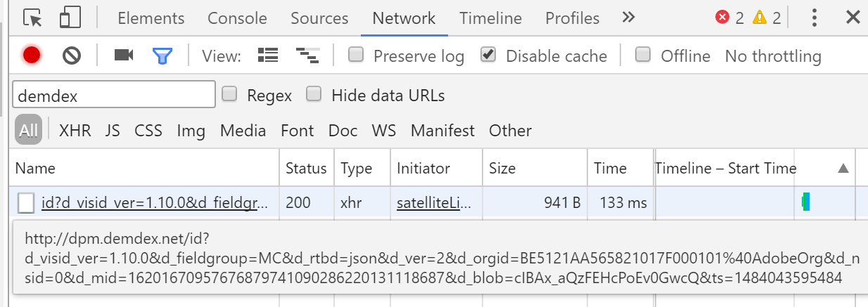
Task: Switch to the Console tab
Action: pos(237,18)
